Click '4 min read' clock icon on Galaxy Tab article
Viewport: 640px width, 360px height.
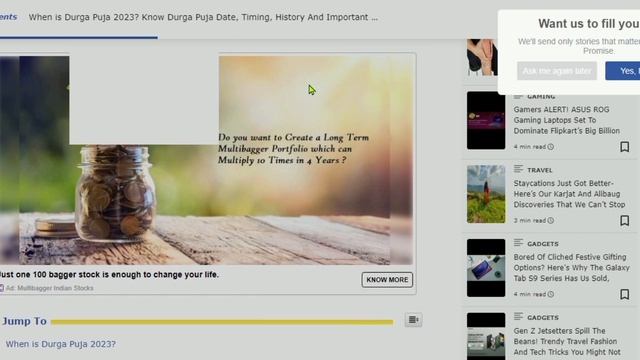point(551,294)
